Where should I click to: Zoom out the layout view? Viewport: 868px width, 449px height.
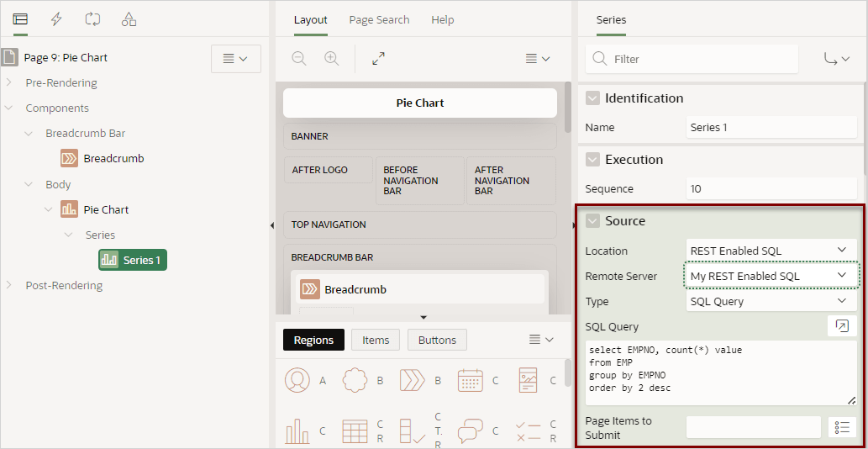tap(299, 58)
